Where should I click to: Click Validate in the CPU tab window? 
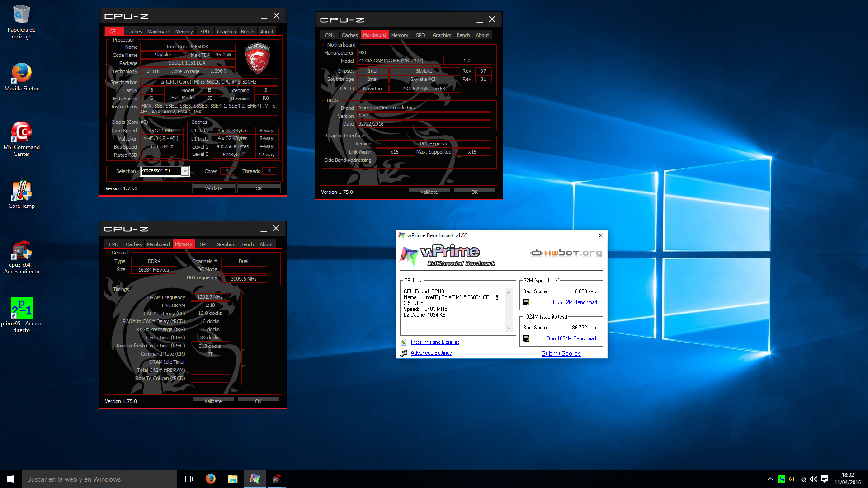pyautogui.click(x=213, y=188)
